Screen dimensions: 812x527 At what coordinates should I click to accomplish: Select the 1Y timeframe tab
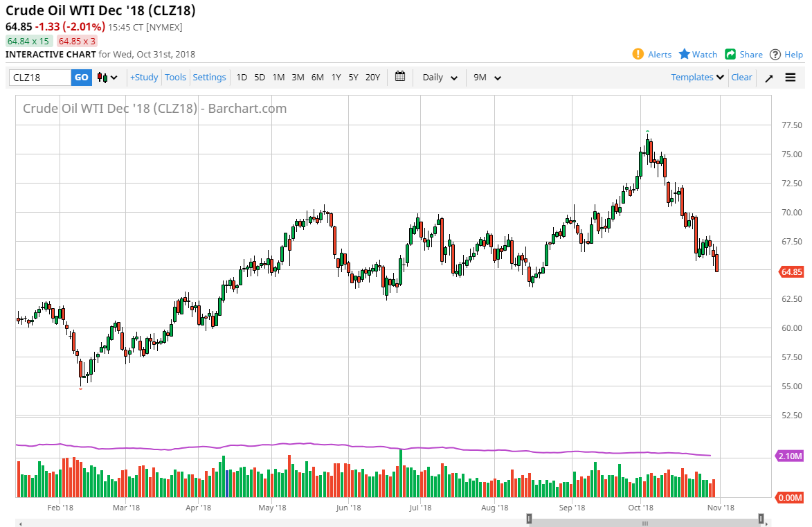point(336,78)
